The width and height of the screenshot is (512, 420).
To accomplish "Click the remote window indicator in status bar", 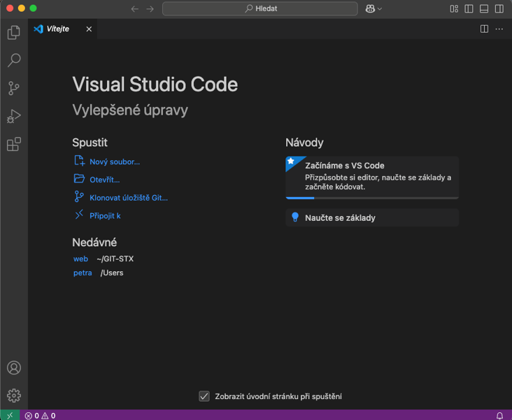I will click(x=10, y=415).
